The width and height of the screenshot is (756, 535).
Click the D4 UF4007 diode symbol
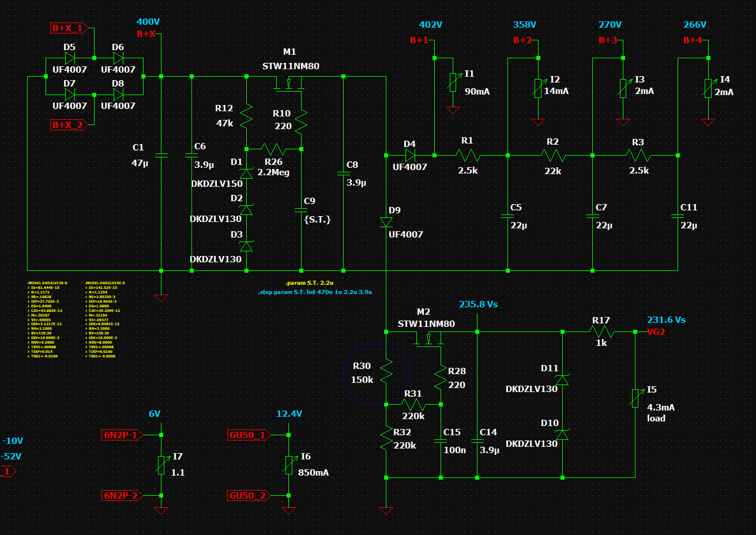(x=410, y=155)
